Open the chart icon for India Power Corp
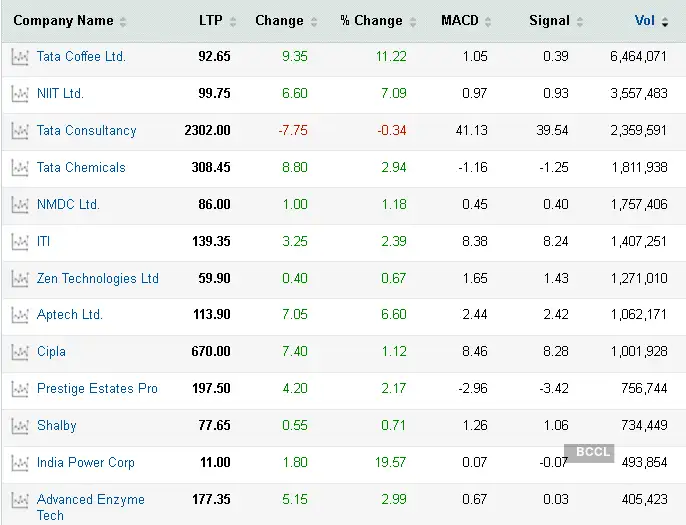The height and width of the screenshot is (525, 686). (x=20, y=463)
